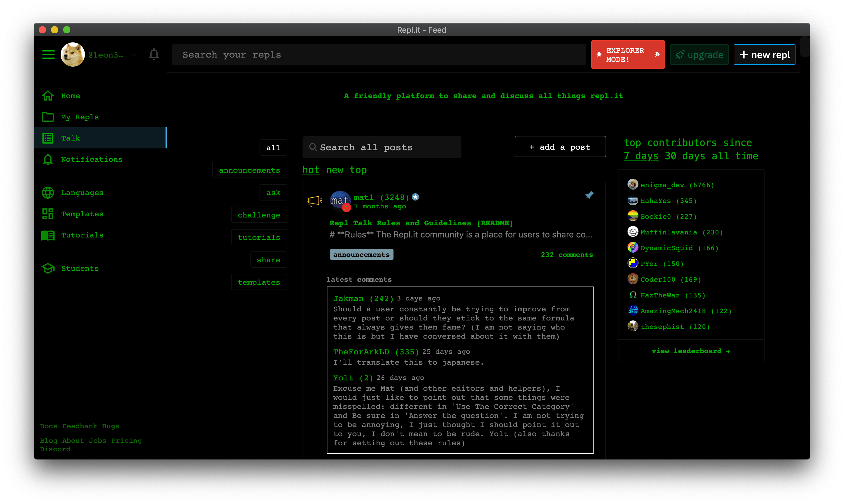Open the 232 comments link
This screenshot has height=504, width=844.
(x=567, y=254)
